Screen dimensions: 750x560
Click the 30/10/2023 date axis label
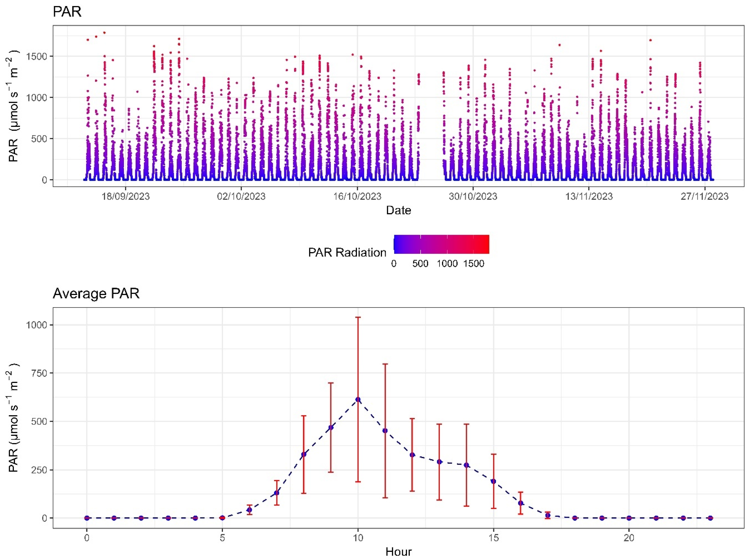tap(473, 196)
